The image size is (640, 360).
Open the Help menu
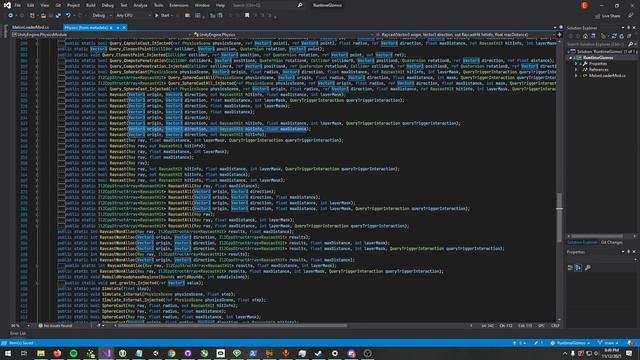coord(220,5)
